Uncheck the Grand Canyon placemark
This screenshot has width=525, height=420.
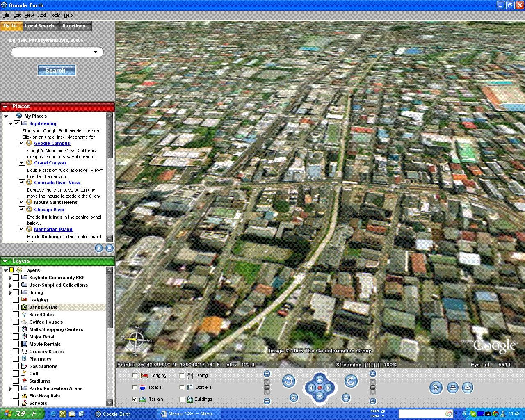pyautogui.click(x=22, y=162)
